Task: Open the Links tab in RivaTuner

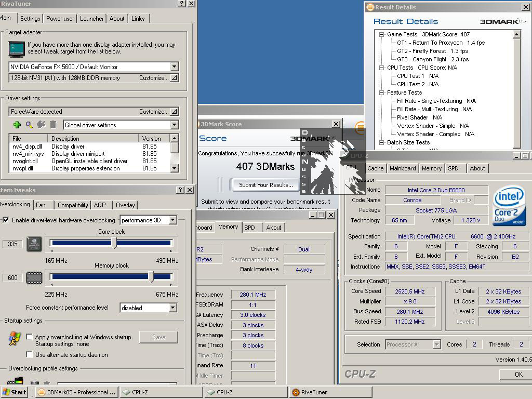Action: (138, 19)
